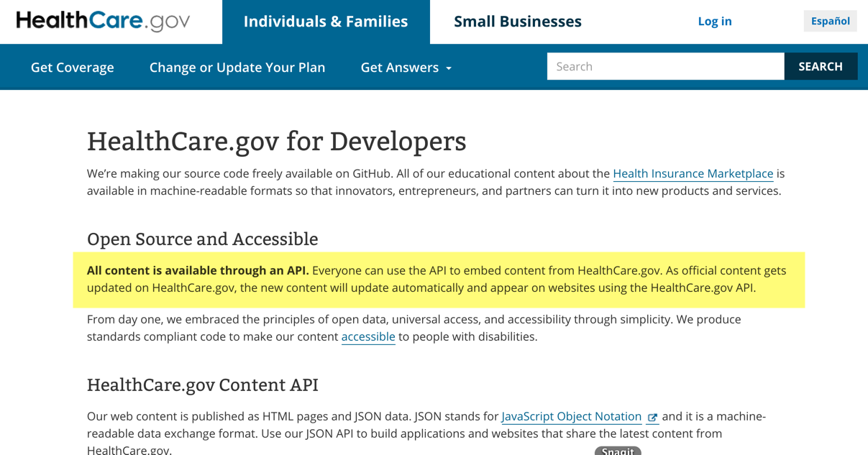
Task: Select Get Coverage in the navigation bar
Action: (72, 67)
